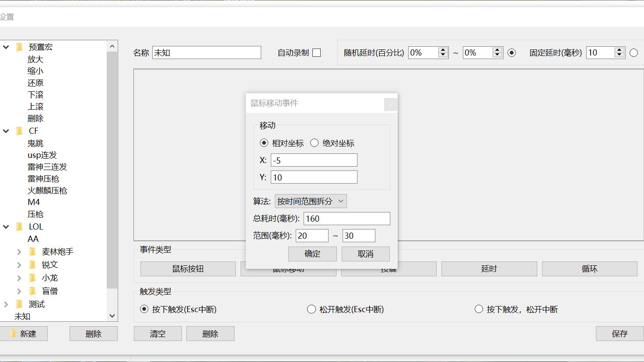Increase the 固定延时 milliseconds value

619,50
